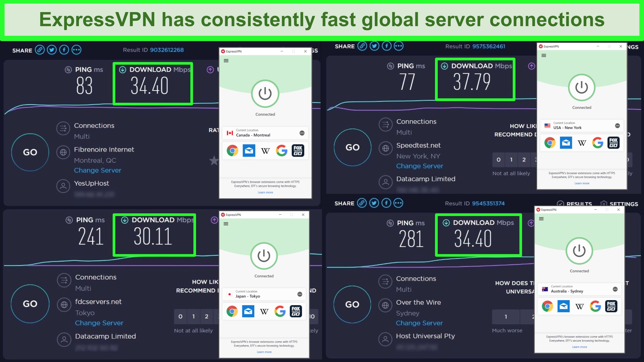Click Change Server under New York, NY
This screenshot has width=644, height=362.
(420, 166)
